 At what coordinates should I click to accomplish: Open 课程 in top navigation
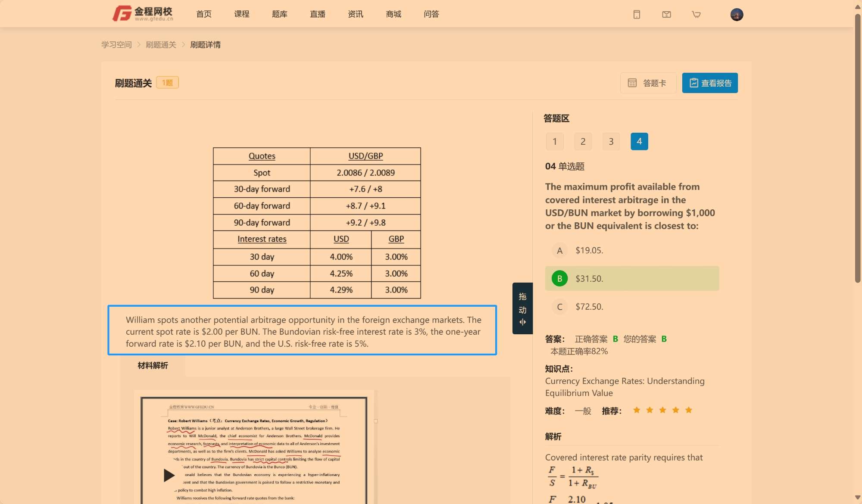tap(242, 14)
